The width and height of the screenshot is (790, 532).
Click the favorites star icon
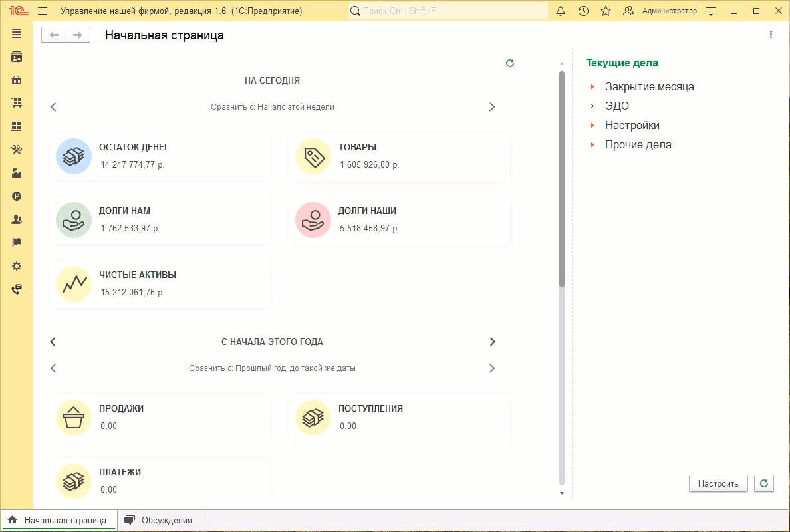click(606, 11)
